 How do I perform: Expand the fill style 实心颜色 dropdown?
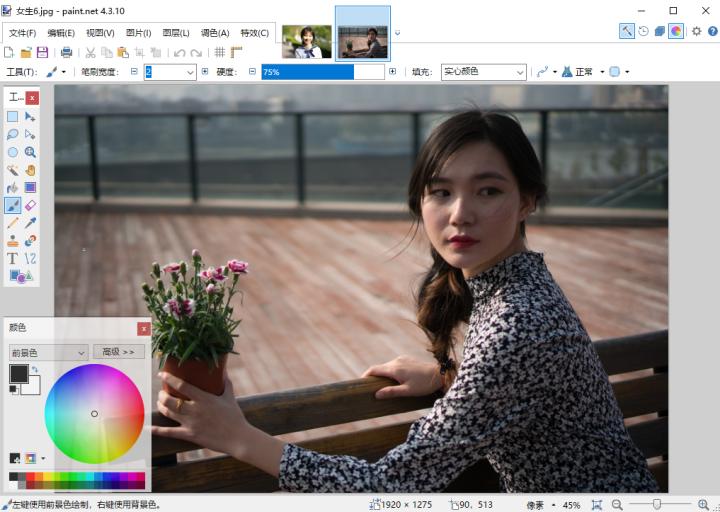pos(519,72)
